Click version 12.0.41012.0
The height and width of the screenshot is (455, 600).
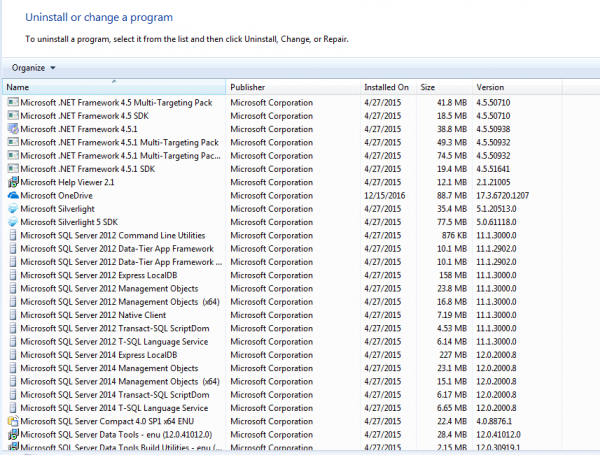point(498,434)
